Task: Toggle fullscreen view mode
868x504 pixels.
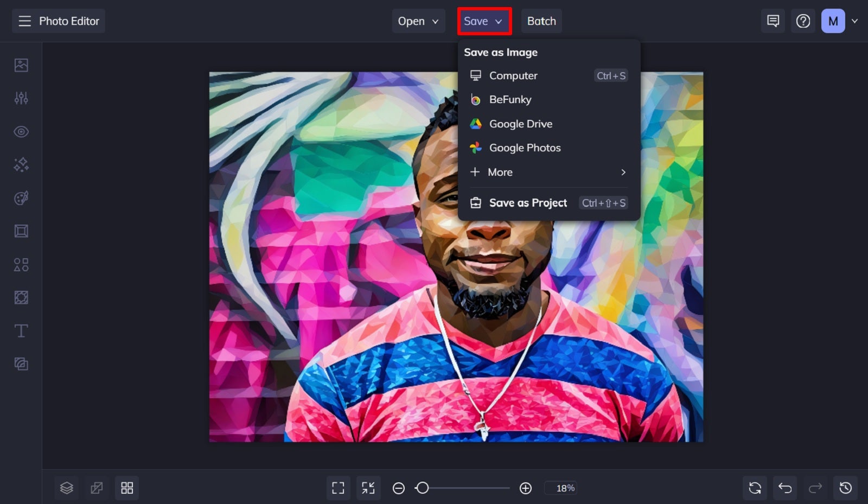Action: 338,488
